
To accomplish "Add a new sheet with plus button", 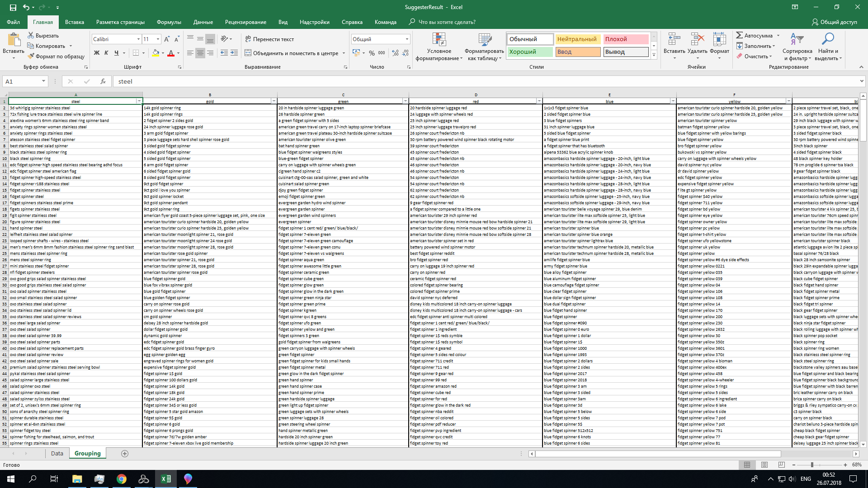I will pyautogui.click(x=125, y=453).
